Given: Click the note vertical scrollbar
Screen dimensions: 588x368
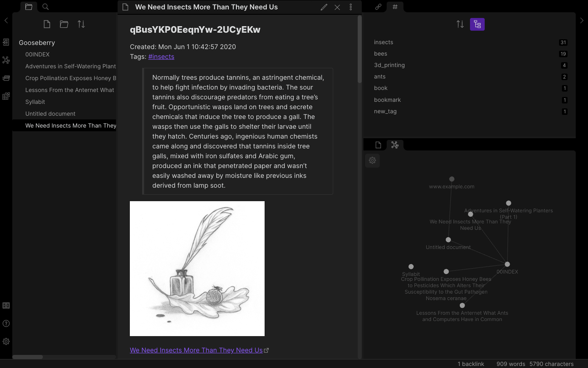Looking at the screenshot, I should (360, 49).
